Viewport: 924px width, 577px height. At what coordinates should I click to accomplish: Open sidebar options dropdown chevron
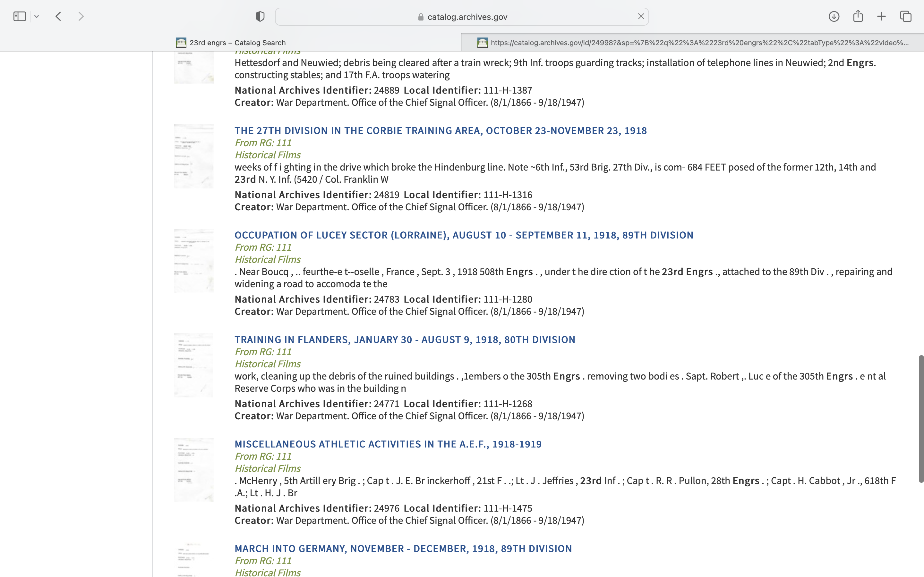(37, 16)
